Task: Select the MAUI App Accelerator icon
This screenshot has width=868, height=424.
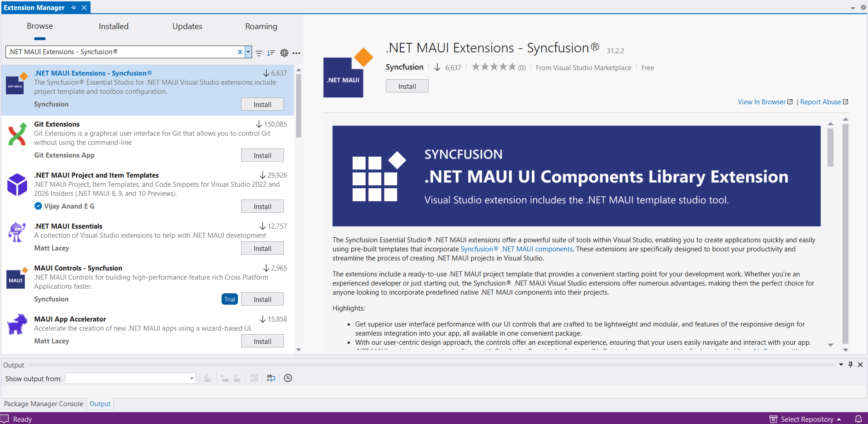Action: click(x=17, y=324)
